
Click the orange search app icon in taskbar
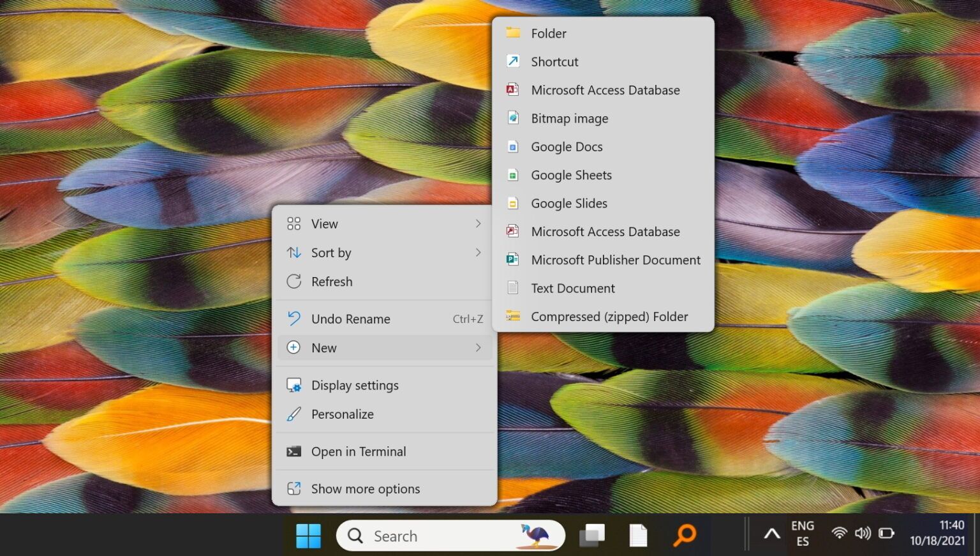[x=683, y=536]
